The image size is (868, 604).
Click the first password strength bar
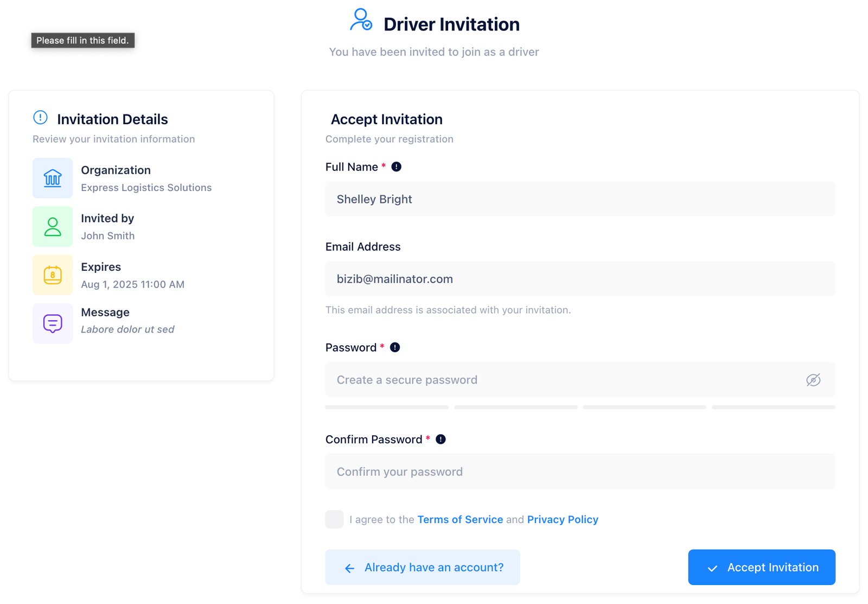tap(386, 407)
